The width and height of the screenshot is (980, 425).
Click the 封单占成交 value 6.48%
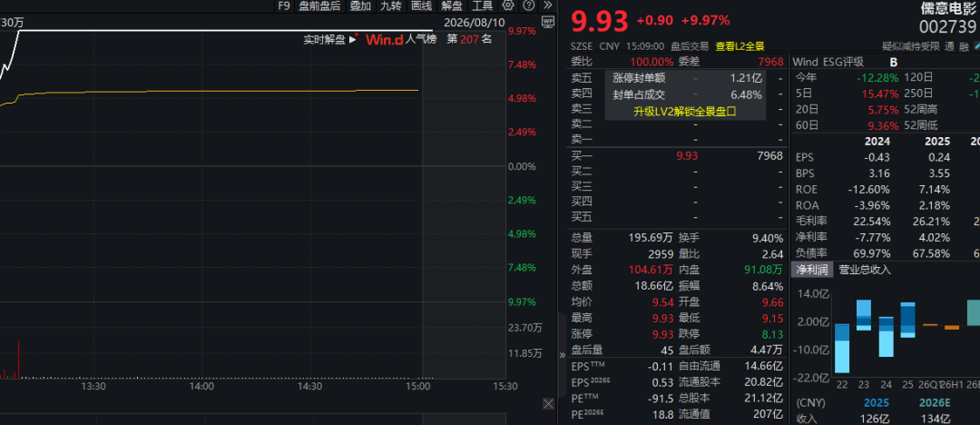coord(746,95)
